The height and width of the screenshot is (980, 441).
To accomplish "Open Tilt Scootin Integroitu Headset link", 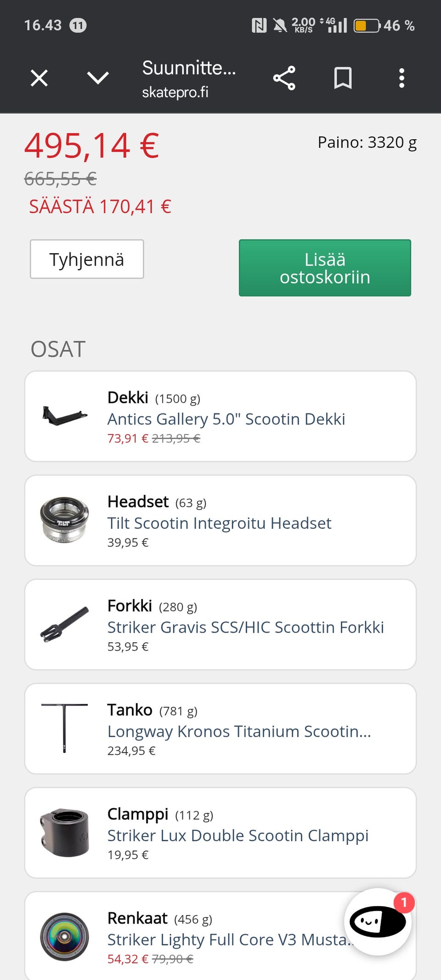I will [219, 523].
